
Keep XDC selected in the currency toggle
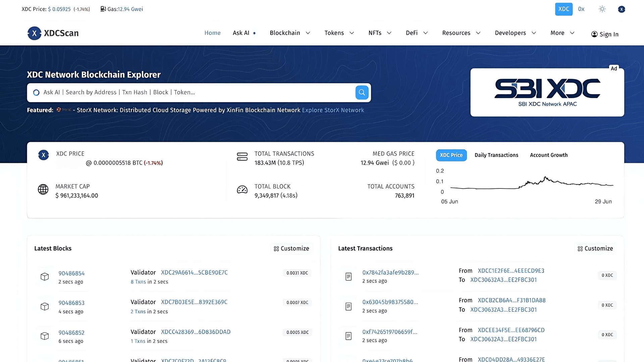pyautogui.click(x=563, y=9)
